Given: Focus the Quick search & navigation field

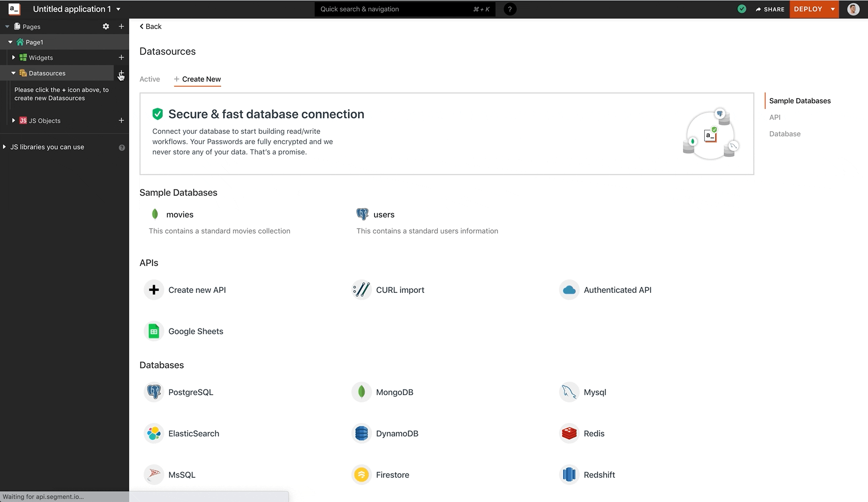Looking at the screenshot, I should pos(405,9).
